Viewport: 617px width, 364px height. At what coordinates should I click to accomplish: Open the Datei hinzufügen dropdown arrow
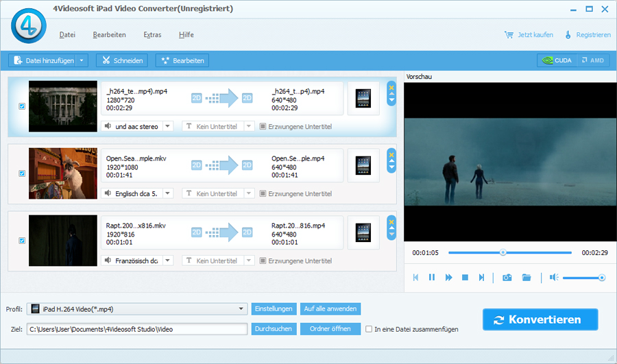click(82, 60)
